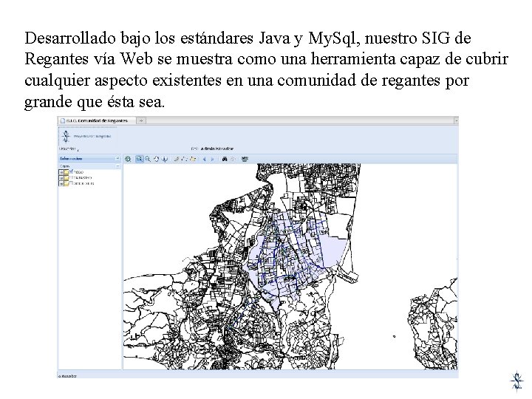This screenshot has width=532, height=399.
Task: Click the small circle marker on map
Action: [394, 336]
